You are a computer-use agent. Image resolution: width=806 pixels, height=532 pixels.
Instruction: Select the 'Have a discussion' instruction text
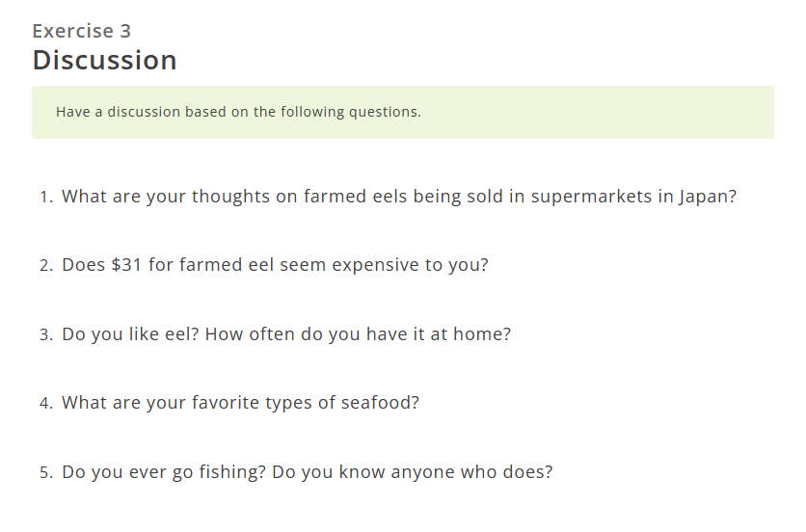238,112
